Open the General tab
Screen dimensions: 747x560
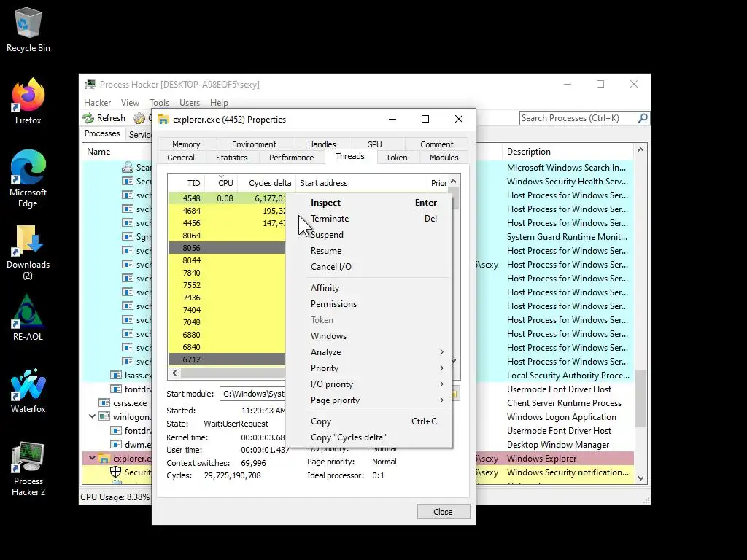click(x=181, y=157)
